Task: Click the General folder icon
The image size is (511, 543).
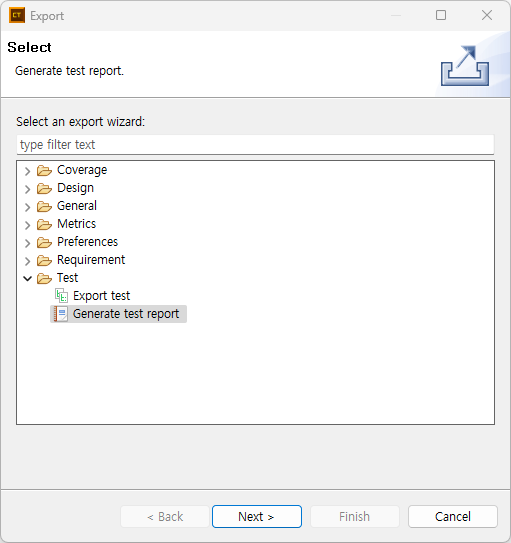Action: click(44, 206)
